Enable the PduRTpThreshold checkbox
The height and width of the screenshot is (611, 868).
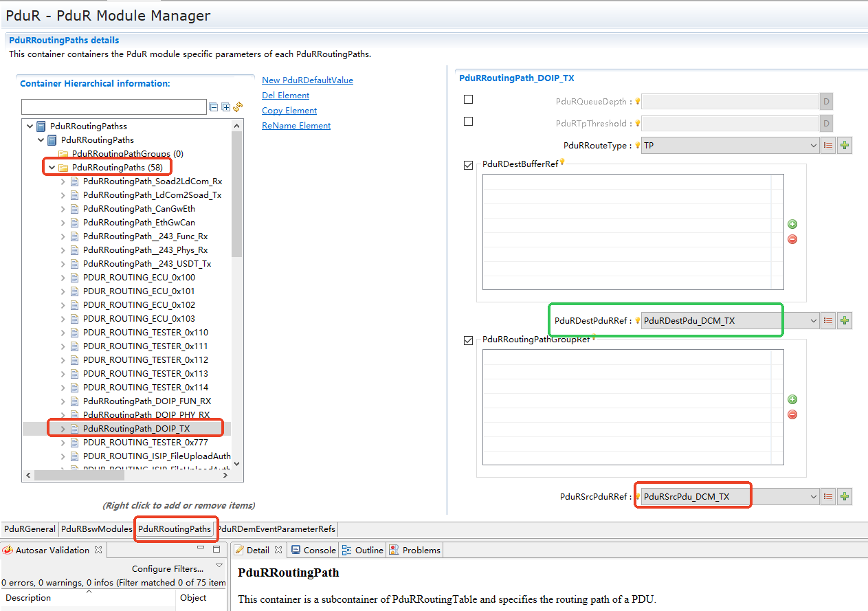469,122
